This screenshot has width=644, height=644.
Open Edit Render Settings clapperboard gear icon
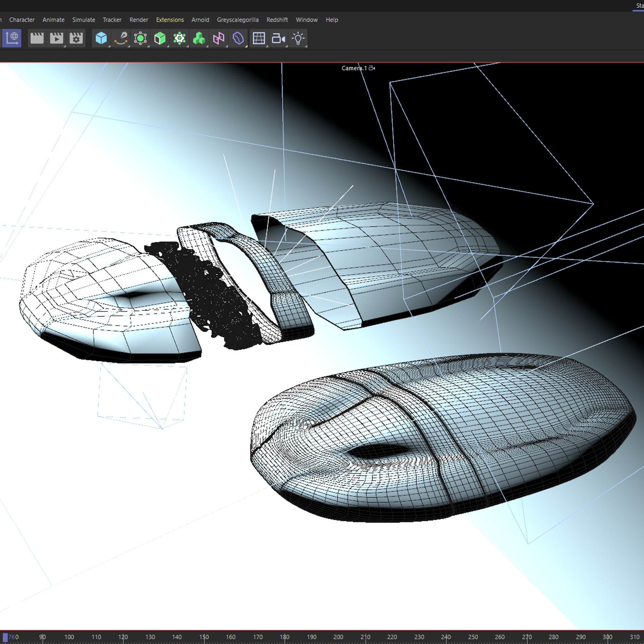(76, 38)
